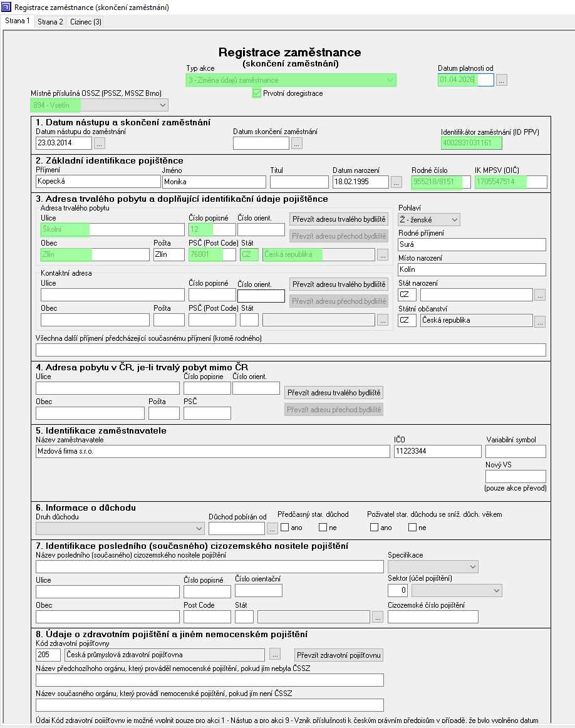Viewport: 575px width, 728px height.
Task: Check 'ne' under Poživatel star. důchodu
Action: coord(413,528)
